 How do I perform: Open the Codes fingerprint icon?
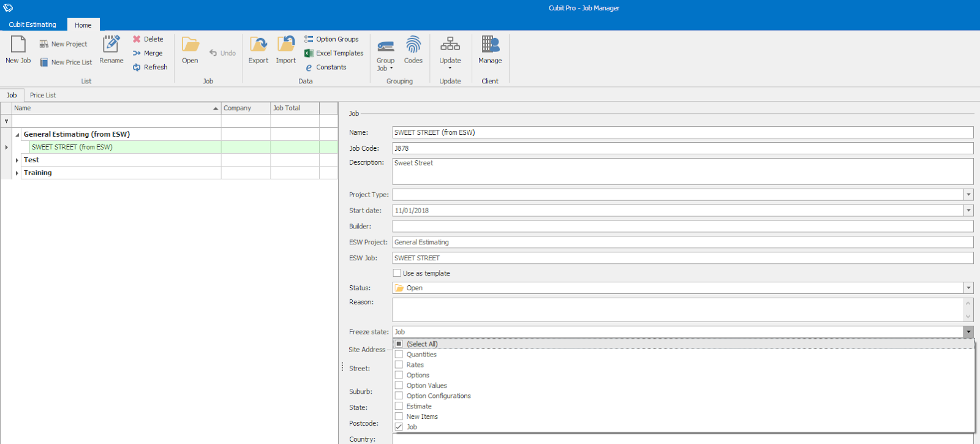pos(413,45)
